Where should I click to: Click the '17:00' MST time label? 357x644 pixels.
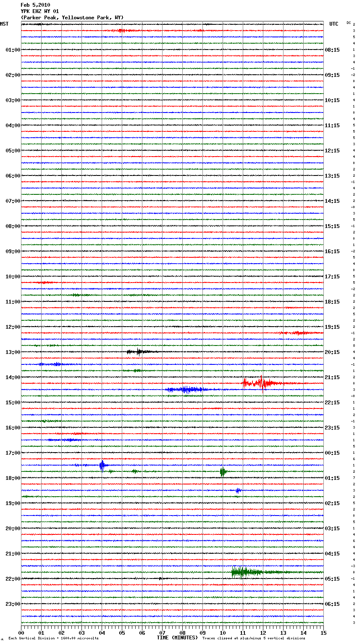tap(13, 453)
